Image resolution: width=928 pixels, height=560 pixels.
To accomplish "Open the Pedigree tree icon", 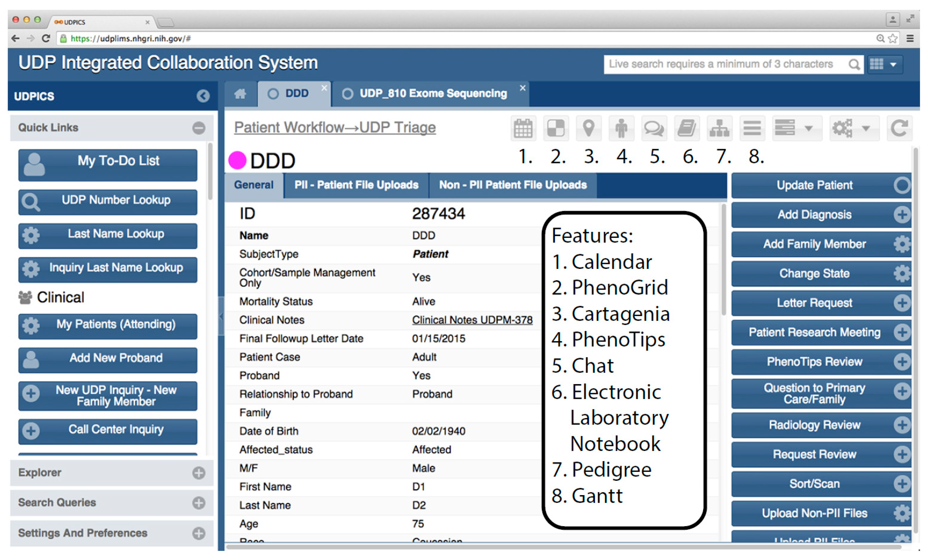I will click(719, 128).
